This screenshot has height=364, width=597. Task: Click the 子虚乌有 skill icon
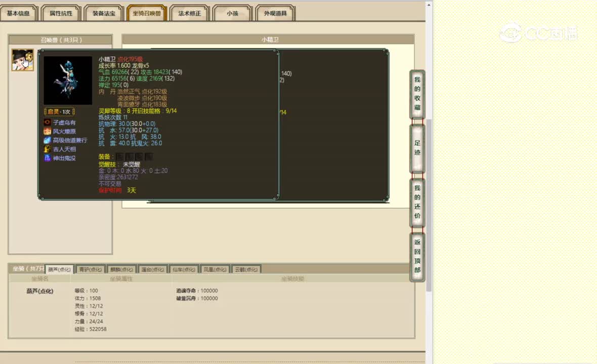(x=47, y=122)
